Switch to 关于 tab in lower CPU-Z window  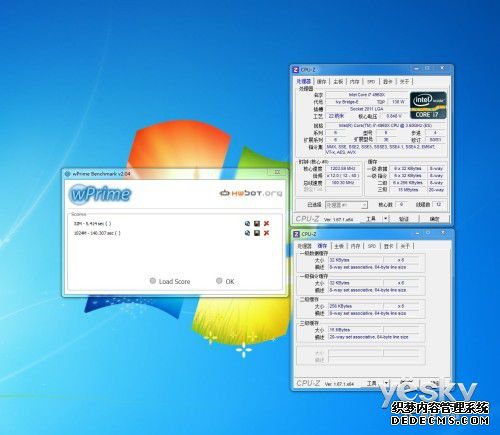point(405,246)
